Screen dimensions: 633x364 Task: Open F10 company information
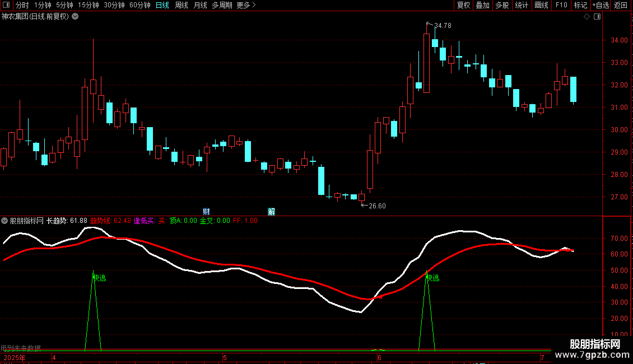(561, 5)
